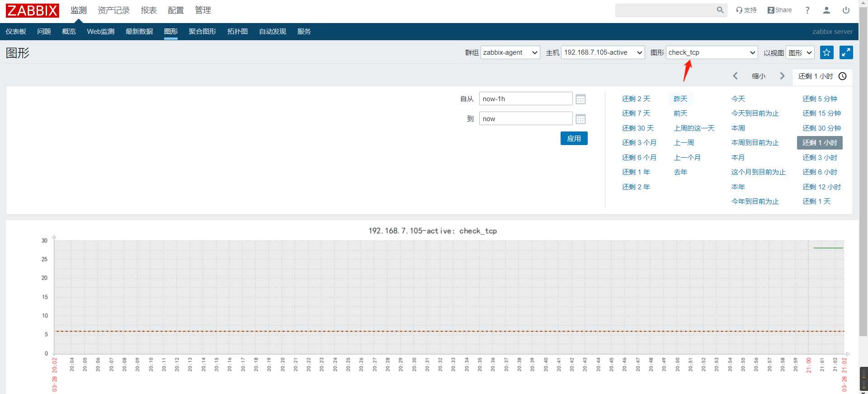Select time range 还剩 6 个月

coord(639,157)
